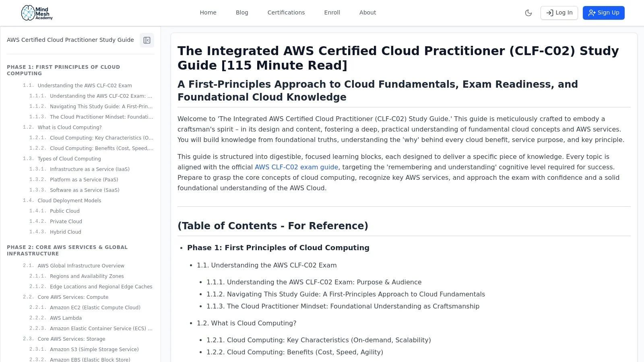Click content entry 1.2.2 Benefits (Cost, Speed, Agility)
Viewport: 644px width, 362px height.
[x=295, y=352]
